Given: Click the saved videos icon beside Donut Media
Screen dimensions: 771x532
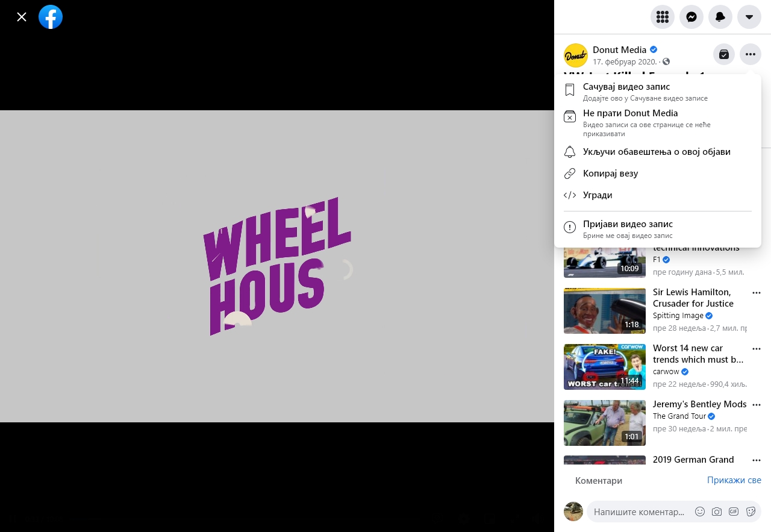Looking at the screenshot, I should [x=724, y=54].
